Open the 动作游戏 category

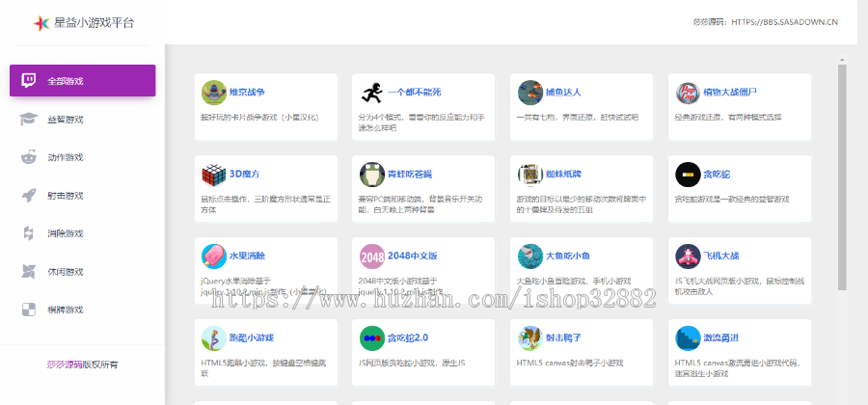[83, 157]
